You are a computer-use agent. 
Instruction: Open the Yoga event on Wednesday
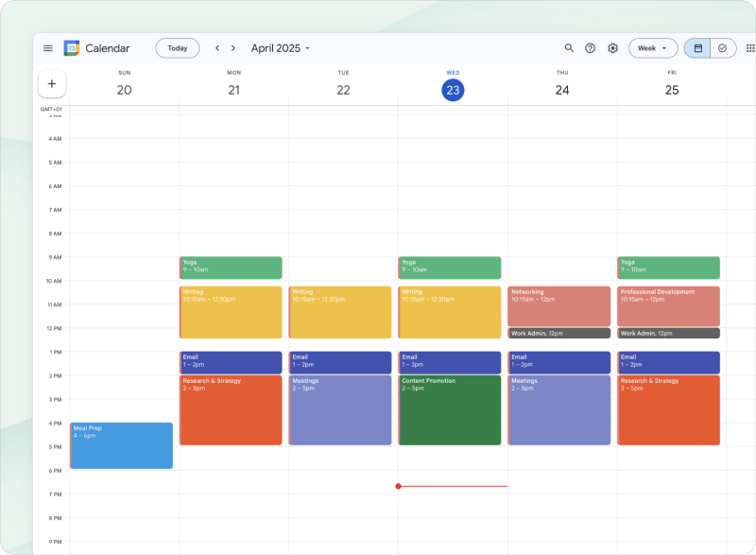pyautogui.click(x=451, y=268)
